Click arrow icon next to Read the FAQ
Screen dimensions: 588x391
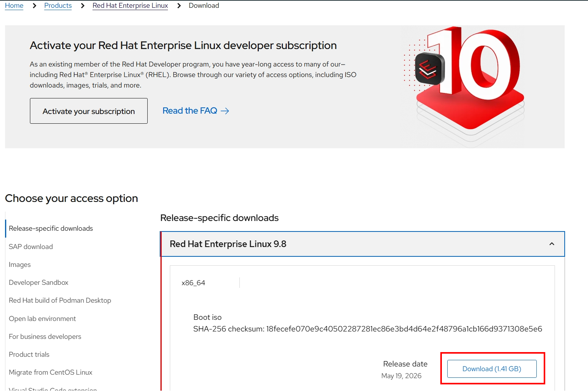[x=225, y=111]
